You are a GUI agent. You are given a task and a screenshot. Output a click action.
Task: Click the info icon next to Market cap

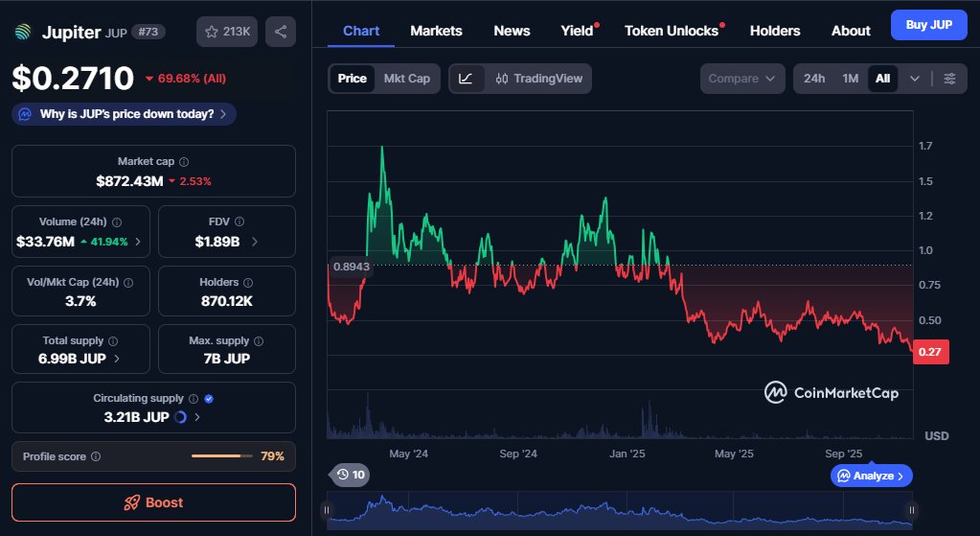(x=184, y=162)
